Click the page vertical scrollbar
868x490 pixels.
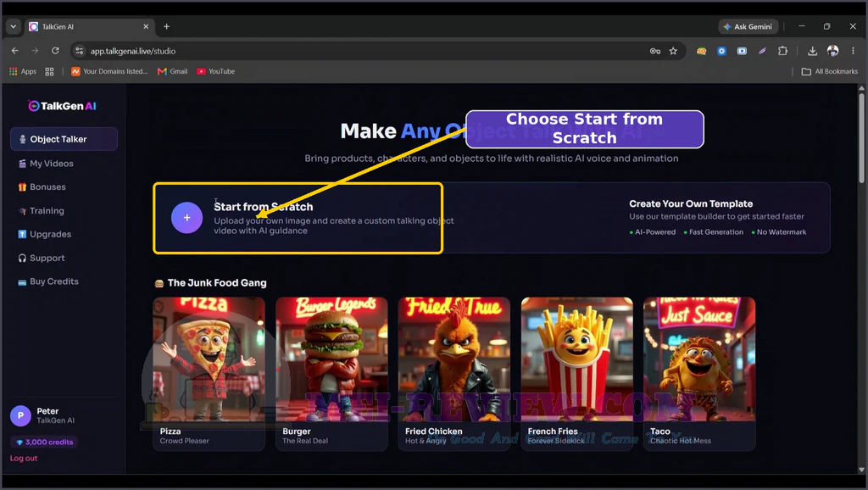click(861, 138)
